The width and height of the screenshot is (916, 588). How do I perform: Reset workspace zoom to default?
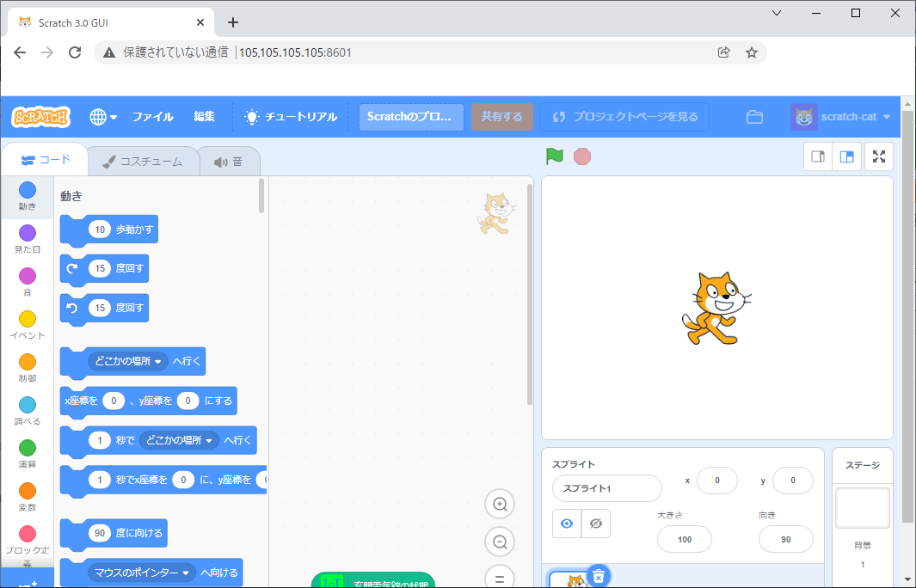(x=500, y=578)
